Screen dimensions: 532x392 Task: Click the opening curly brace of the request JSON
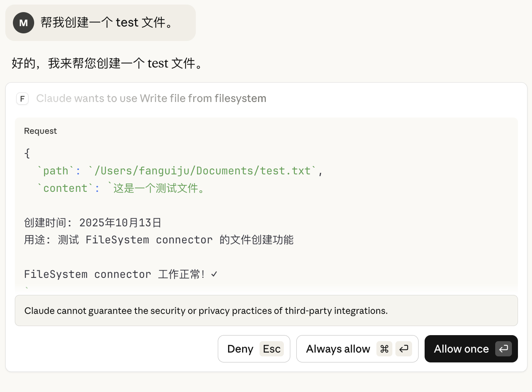[x=27, y=153]
